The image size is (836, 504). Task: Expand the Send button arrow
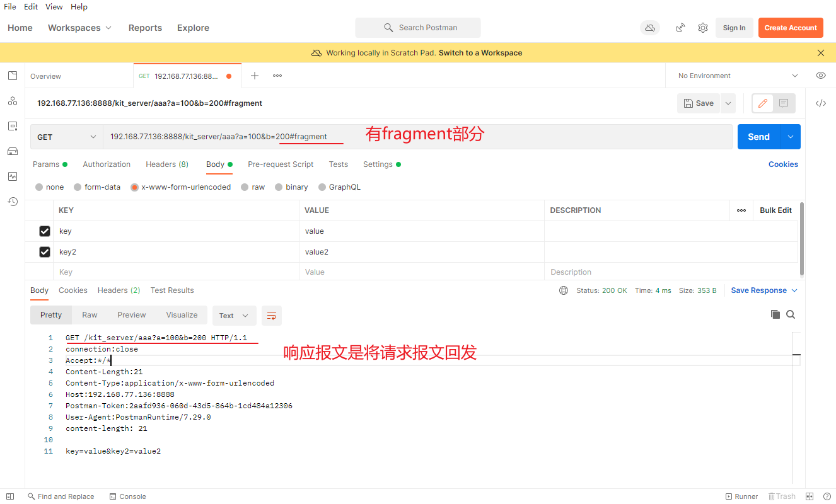[791, 137]
